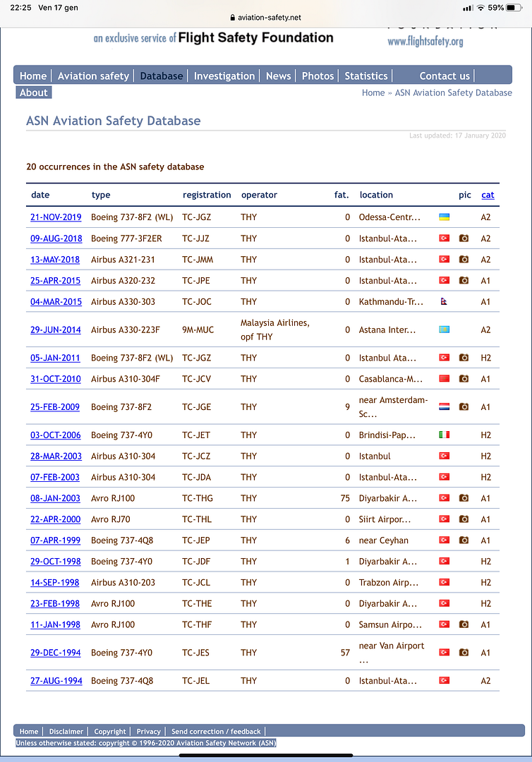Sort the table by the cat column
The image size is (532, 762).
(488, 195)
